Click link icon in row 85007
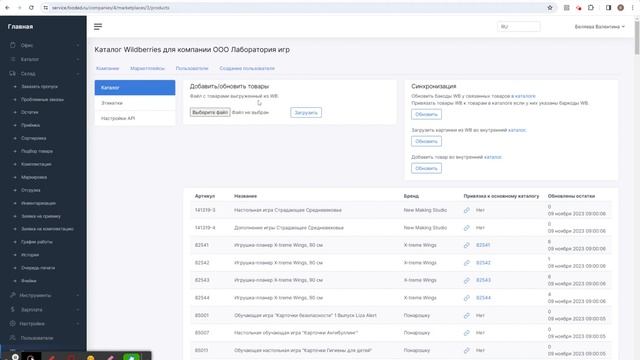This screenshot has width=640, height=360. pyautogui.click(x=467, y=333)
